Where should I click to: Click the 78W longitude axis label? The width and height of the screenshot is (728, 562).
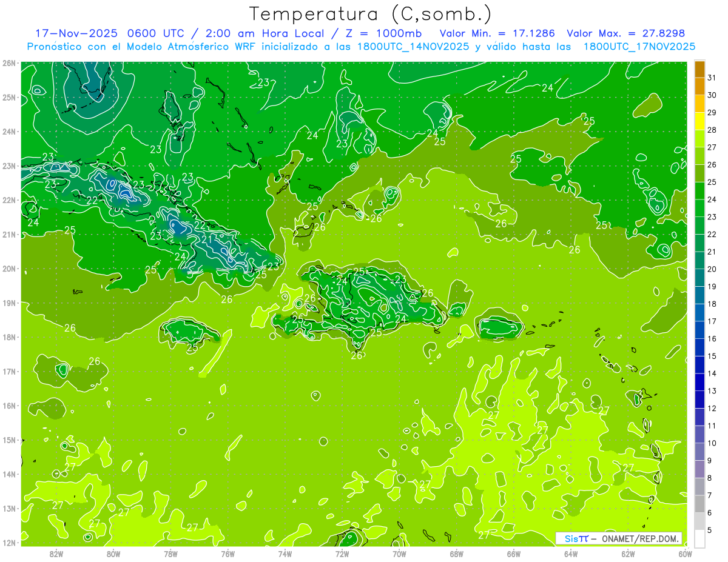[170, 554]
